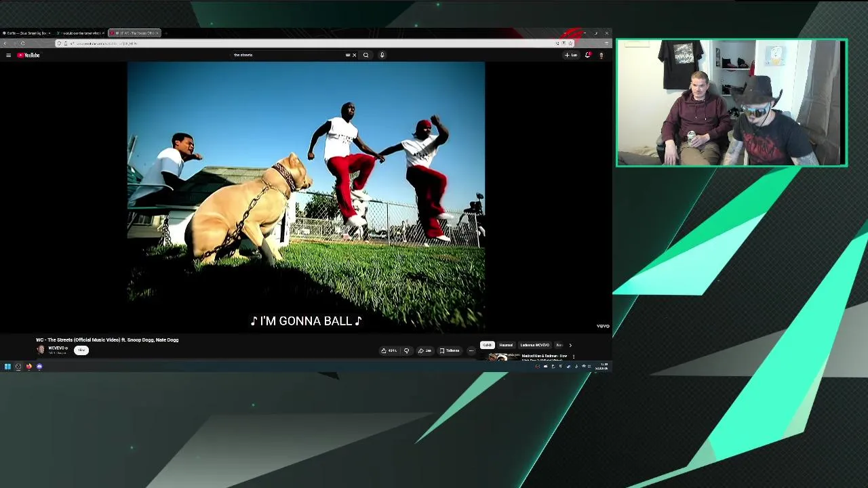Open the purple app icon on taskbar
868x488 pixels.
[x=39, y=367]
